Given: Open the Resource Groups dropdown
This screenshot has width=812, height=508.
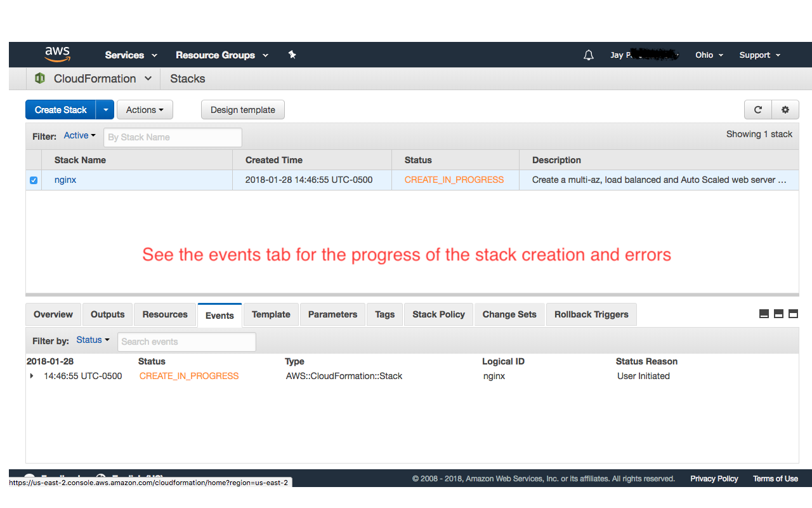Looking at the screenshot, I should 222,55.
